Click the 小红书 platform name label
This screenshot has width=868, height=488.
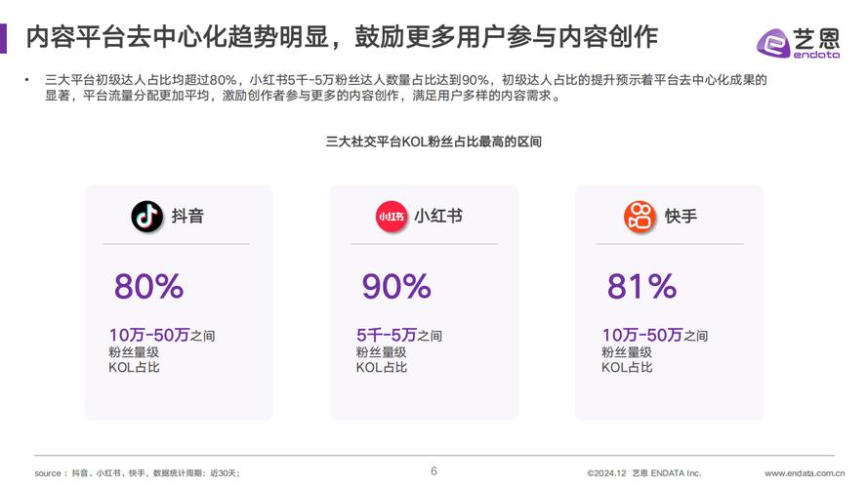click(437, 217)
